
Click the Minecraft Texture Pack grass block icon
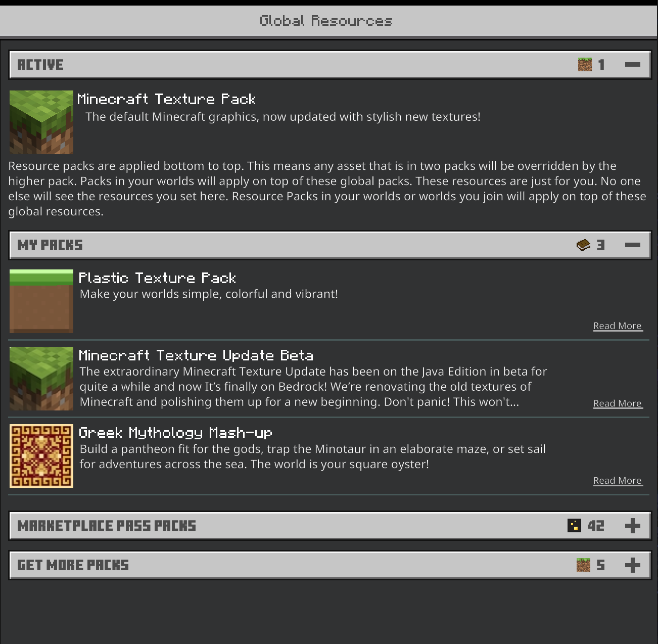41,122
